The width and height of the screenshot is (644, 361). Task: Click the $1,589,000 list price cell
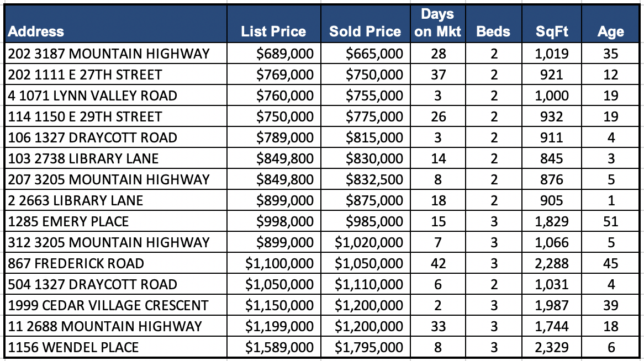(279, 347)
